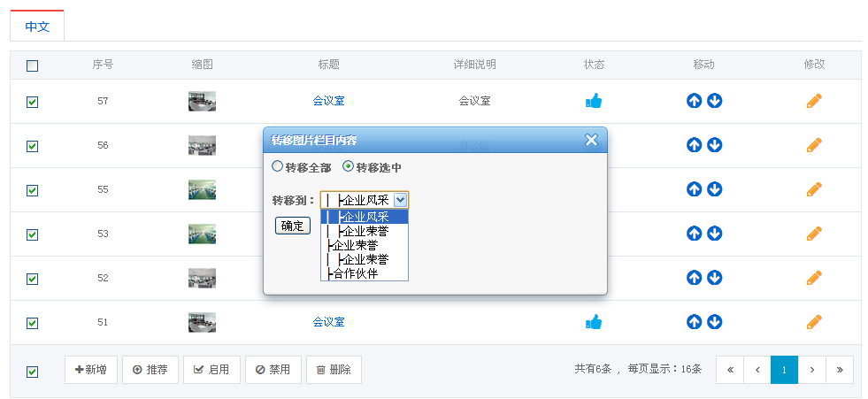Go to the next page in pagination
Viewport: 868px width, 399px height.
[x=811, y=370]
